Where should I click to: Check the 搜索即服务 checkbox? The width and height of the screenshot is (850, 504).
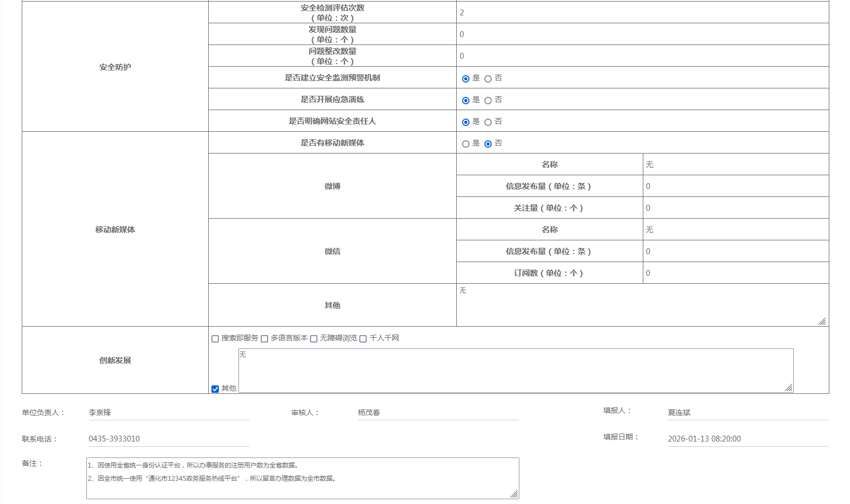click(215, 339)
